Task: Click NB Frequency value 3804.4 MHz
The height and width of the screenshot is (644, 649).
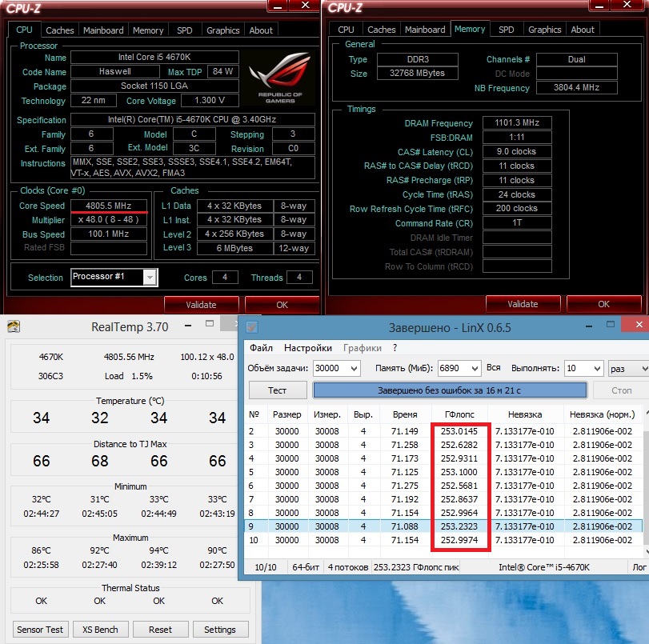Action: 576,87
